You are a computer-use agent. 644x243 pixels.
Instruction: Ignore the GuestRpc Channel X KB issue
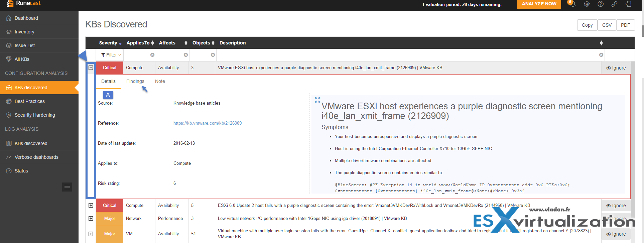(x=616, y=234)
